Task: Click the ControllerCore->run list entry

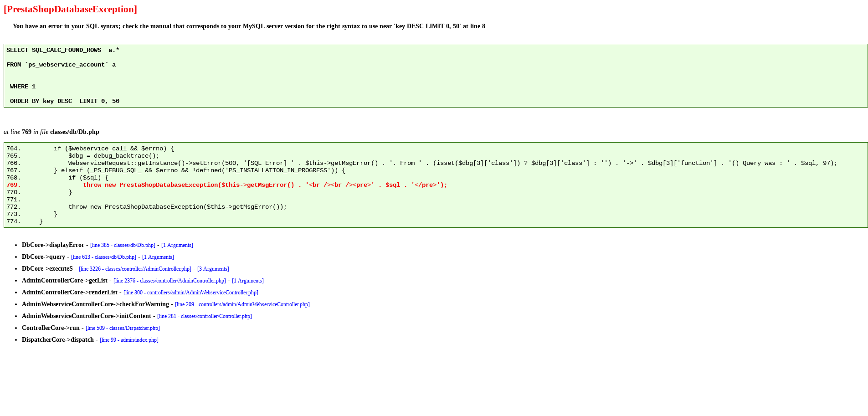Action: (x=50, y=328)
